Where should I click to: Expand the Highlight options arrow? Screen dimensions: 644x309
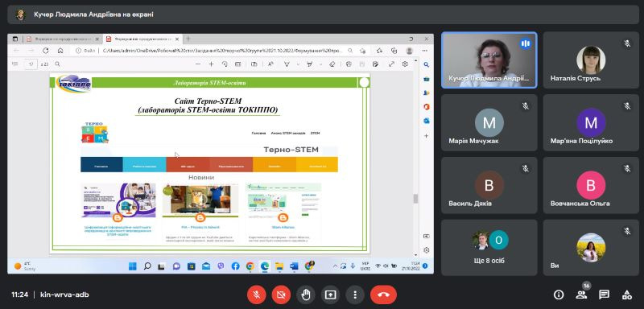pos(320,64)
